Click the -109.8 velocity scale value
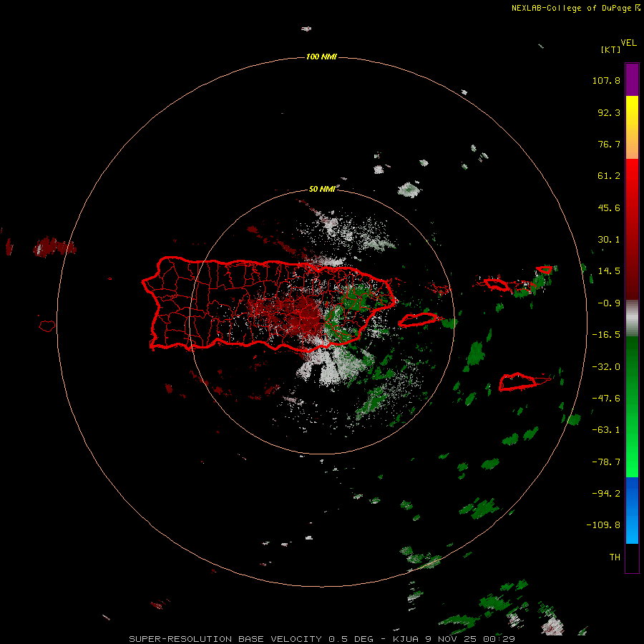Viewport: 644px width, 644px height. [604, 525]
